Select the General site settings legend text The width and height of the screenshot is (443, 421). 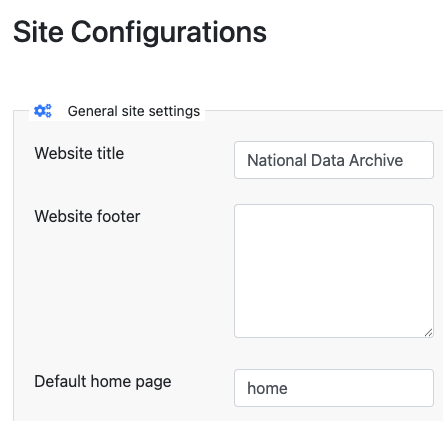point(134,111)
